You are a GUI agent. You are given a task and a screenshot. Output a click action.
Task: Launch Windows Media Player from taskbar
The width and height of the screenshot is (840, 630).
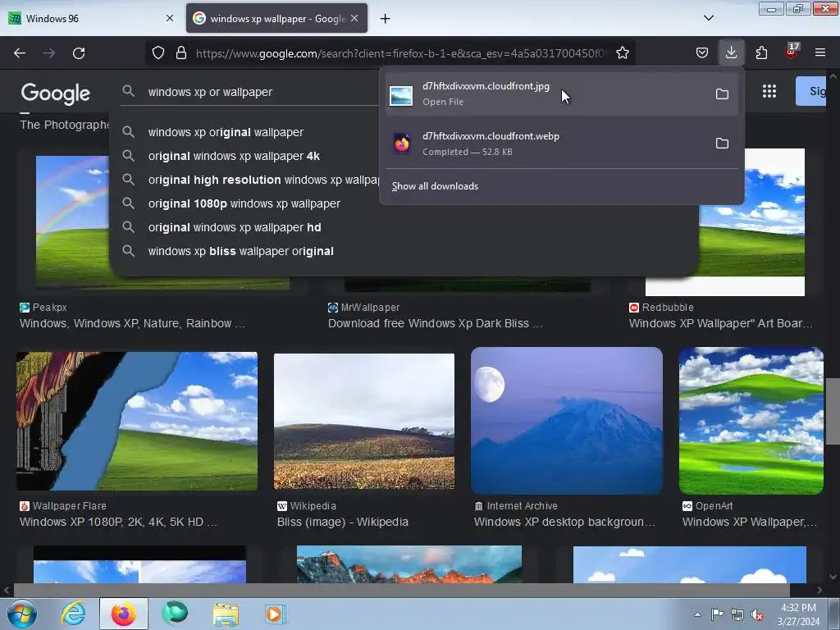click(x=276, y=614)
